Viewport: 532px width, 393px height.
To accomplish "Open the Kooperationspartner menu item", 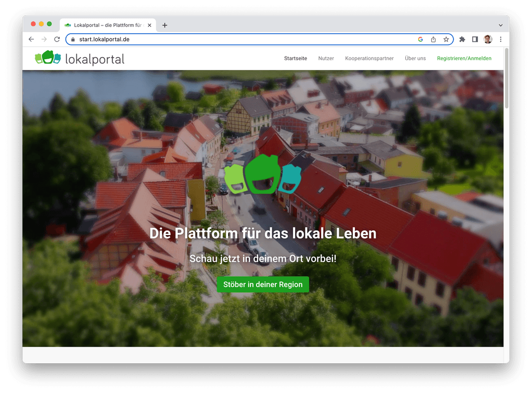I will (369, 59).
